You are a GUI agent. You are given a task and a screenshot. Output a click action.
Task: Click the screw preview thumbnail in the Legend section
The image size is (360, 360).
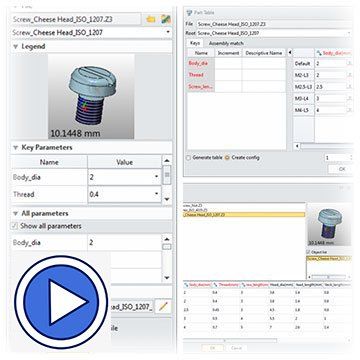[91, 97]
